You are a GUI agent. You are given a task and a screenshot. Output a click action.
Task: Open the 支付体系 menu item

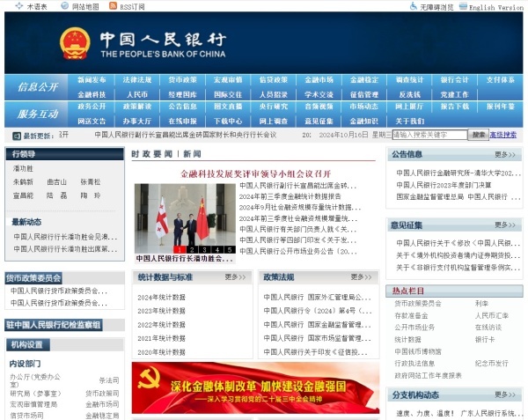click(501, 80)
